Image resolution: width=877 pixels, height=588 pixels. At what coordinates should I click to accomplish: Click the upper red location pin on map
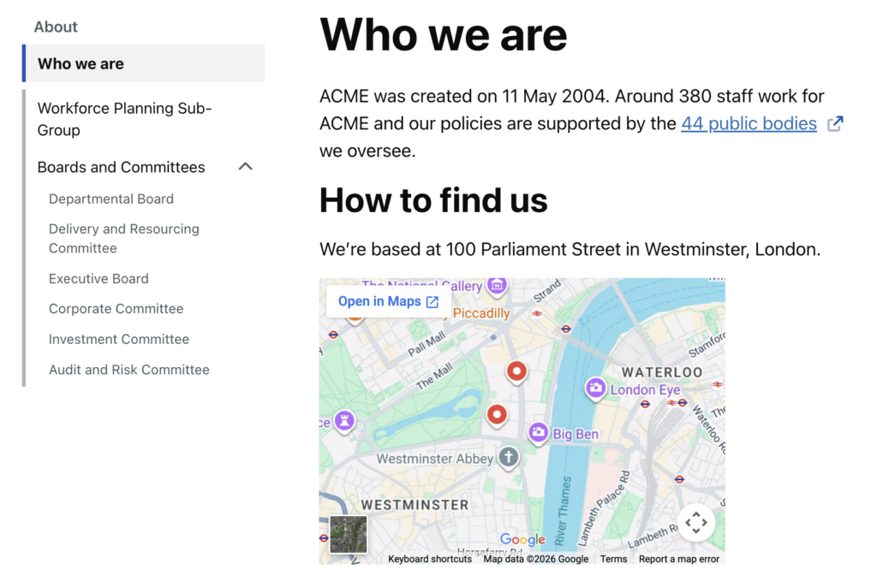[x=516, y=371]
